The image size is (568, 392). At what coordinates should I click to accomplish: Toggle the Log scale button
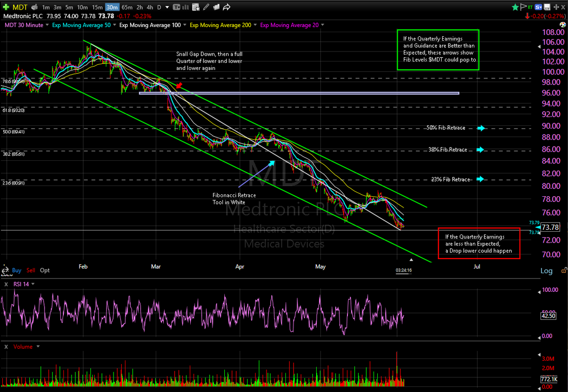point(546,271)
